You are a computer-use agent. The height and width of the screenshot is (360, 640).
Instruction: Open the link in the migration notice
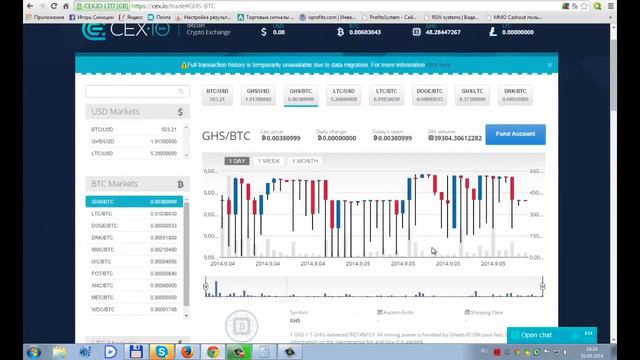pyautogui.click(x=438, y=65)
